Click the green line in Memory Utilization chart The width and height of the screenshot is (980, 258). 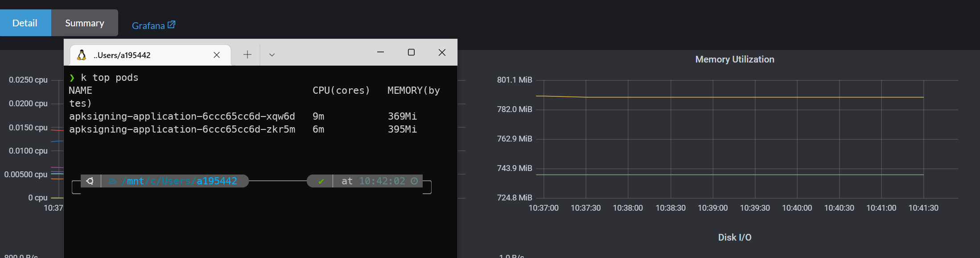(729, 175)
